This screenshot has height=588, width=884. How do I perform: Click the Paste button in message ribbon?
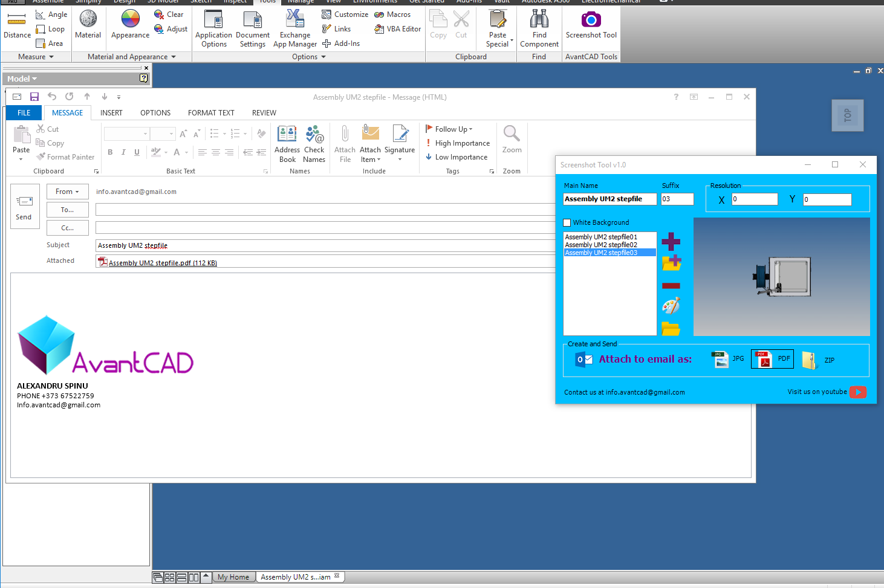pyautogui.click(x=21, y=143)
